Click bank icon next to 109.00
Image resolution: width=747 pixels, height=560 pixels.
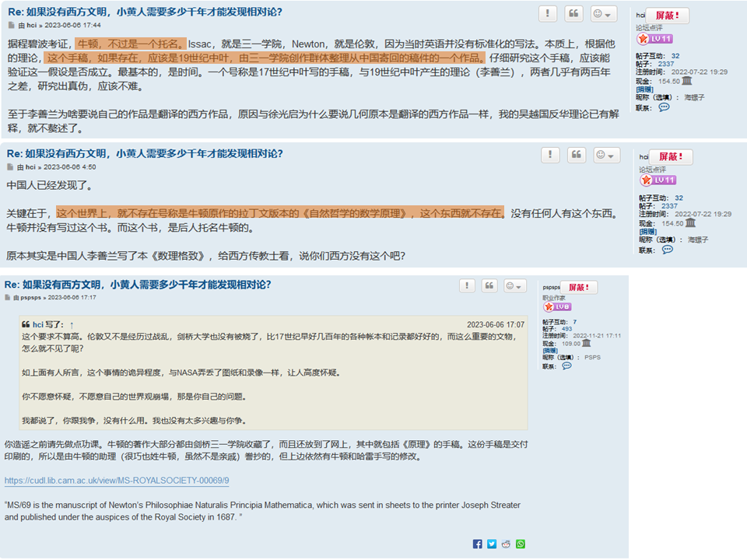(x=587, y=343)
